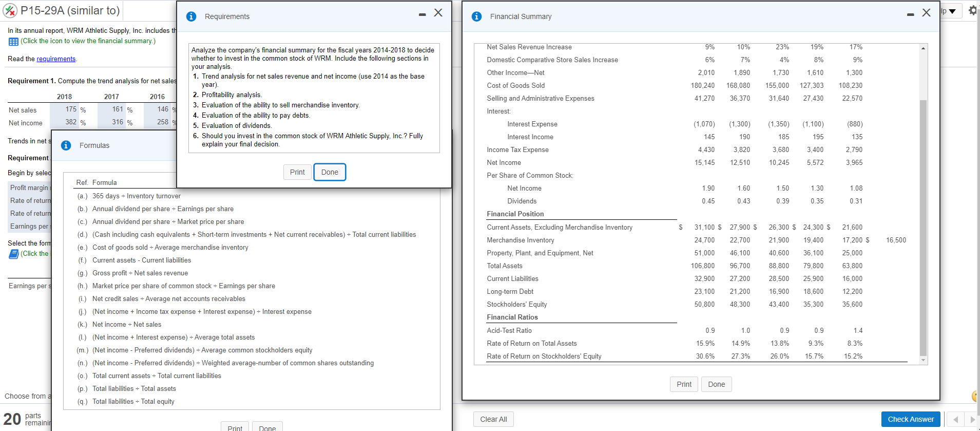Viewport: 980px width, 431px height.
Task: Close the Requirements dialog with X
Action: point(438,13)
